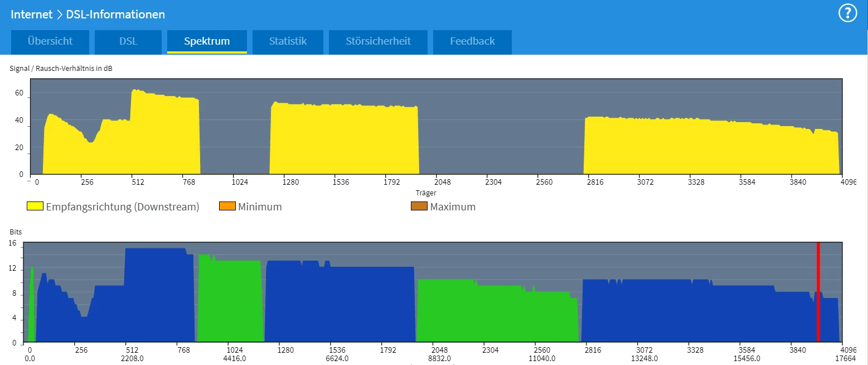The image size is (868, 365).
Task: Click the Internet breadcrumb link
Action: 31,15
